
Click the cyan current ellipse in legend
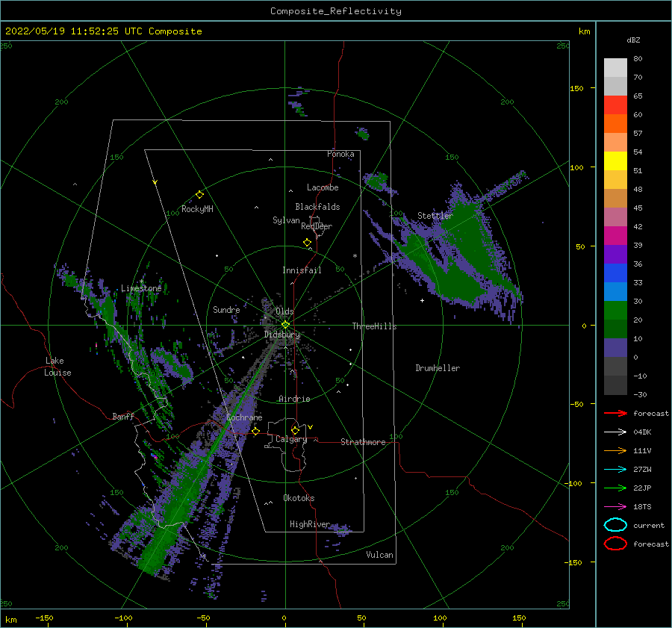pyautogui.click(x=615, y=525)
